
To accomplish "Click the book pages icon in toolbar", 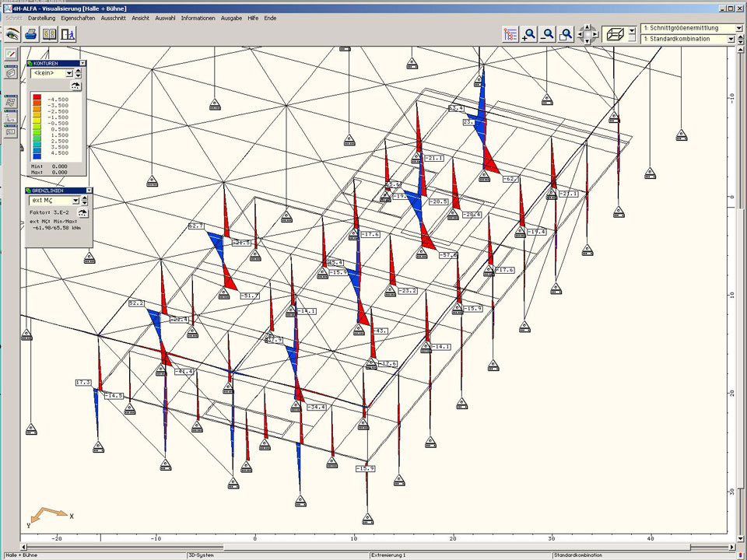I will (49, 34).
